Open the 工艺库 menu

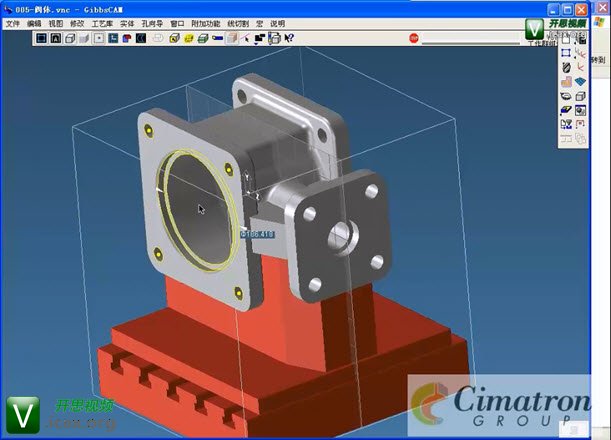click(x=102, y=24)
